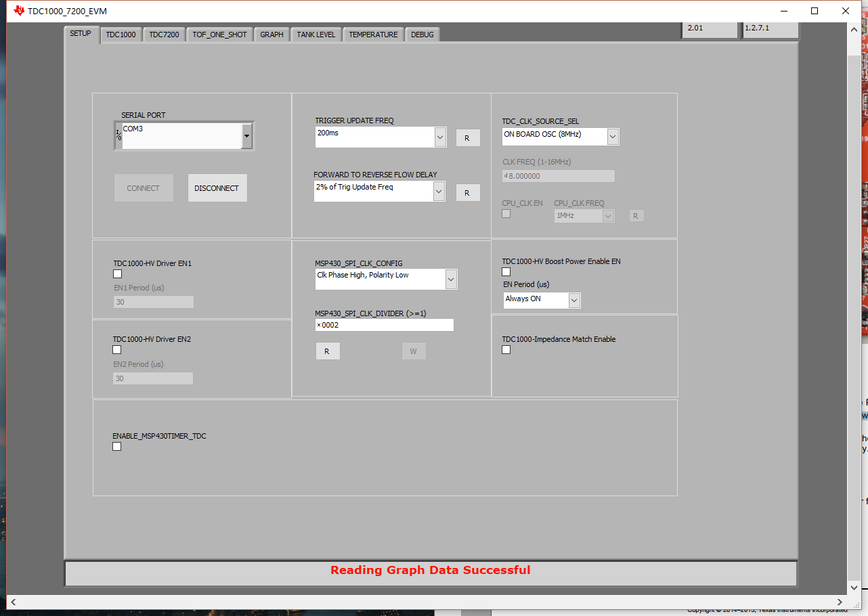Click R button beside TRIGGER UPDATE FREQ
The image size is (868, 616).
[467, 138]
